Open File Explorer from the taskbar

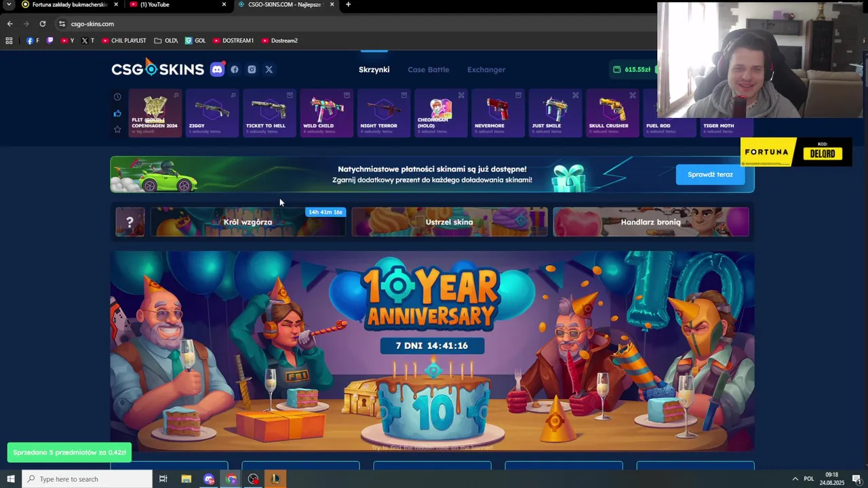click(186, 479)
